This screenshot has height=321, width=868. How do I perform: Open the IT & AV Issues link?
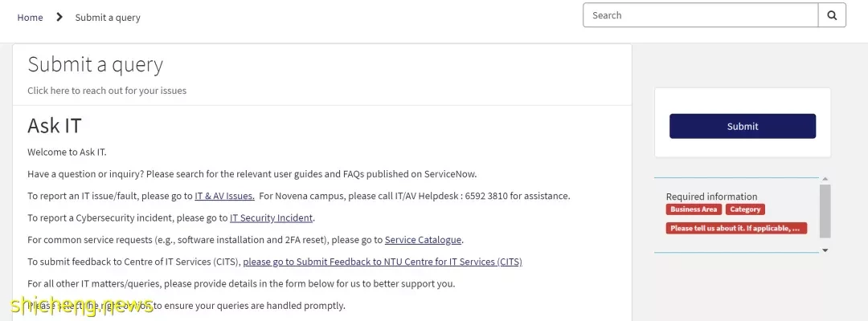coord(224,196)
